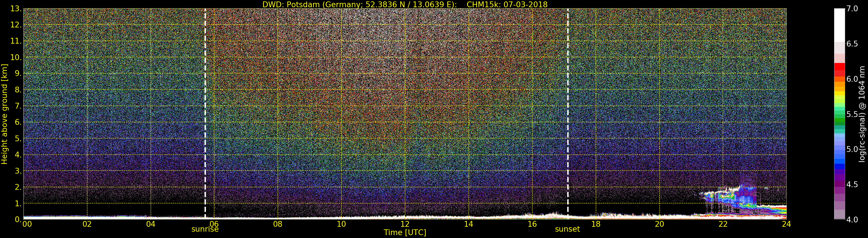868x238 pixels.
Task: Click the '02' time tick label
Action: (x=87, y=224)
